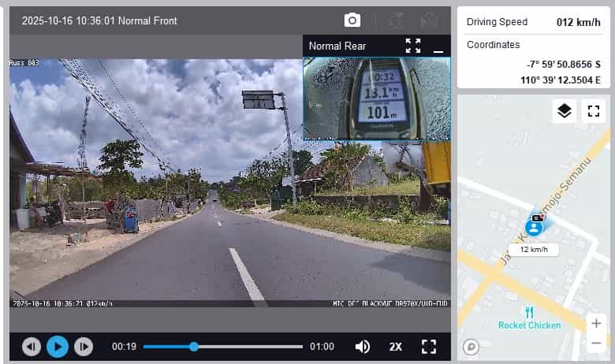Click the video timeline seek handle
This screenshot has height=364, width=615.
[194, 347]
